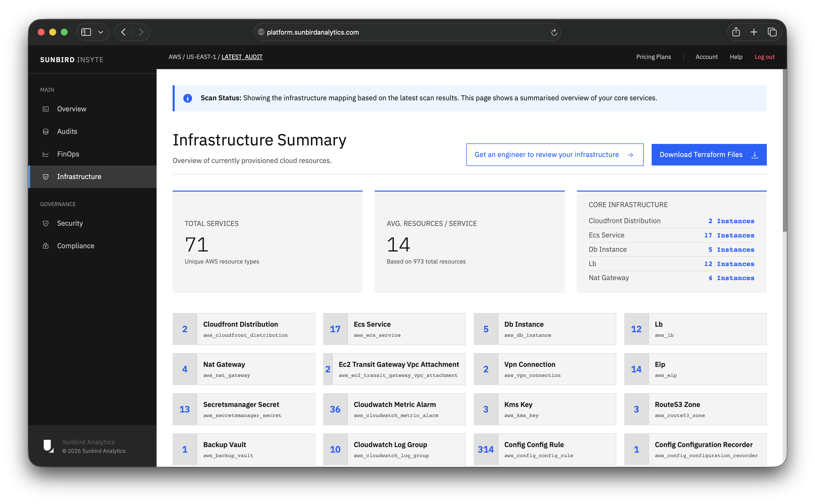Viewport: 815px width, 504px height.
Task: Click the Infrastructure shield icon
Action: (x=46, y=177)
